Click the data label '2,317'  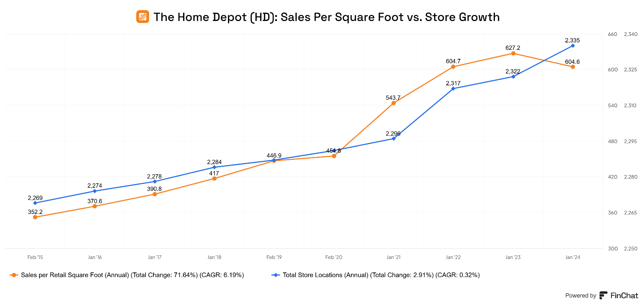coord(453,83)
